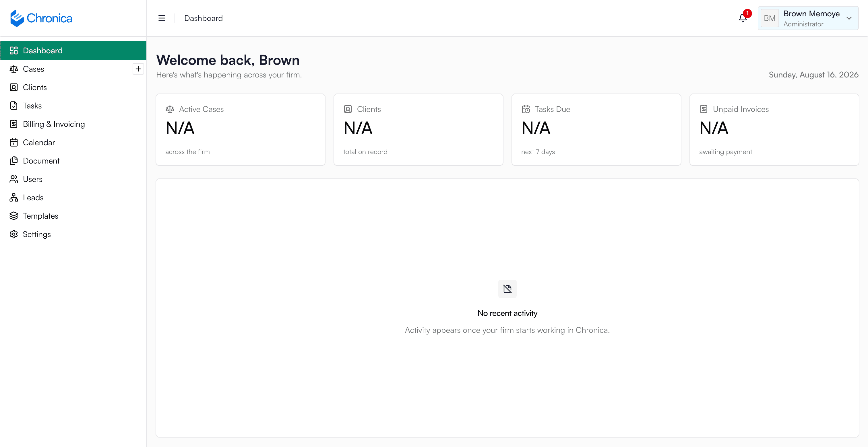Click the Tasks Due N/A value
This screenshot has height=447, width=868.
coord(536,128)
